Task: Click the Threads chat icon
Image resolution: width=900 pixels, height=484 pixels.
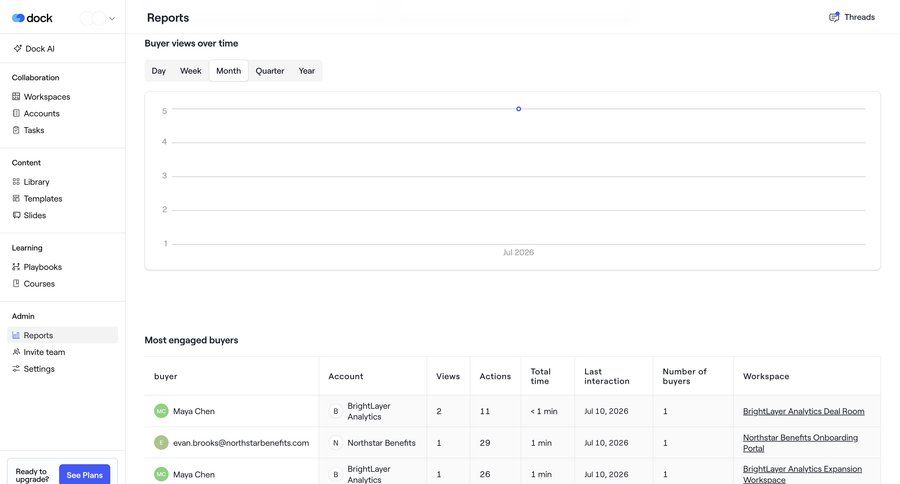Action: [834, 17]
